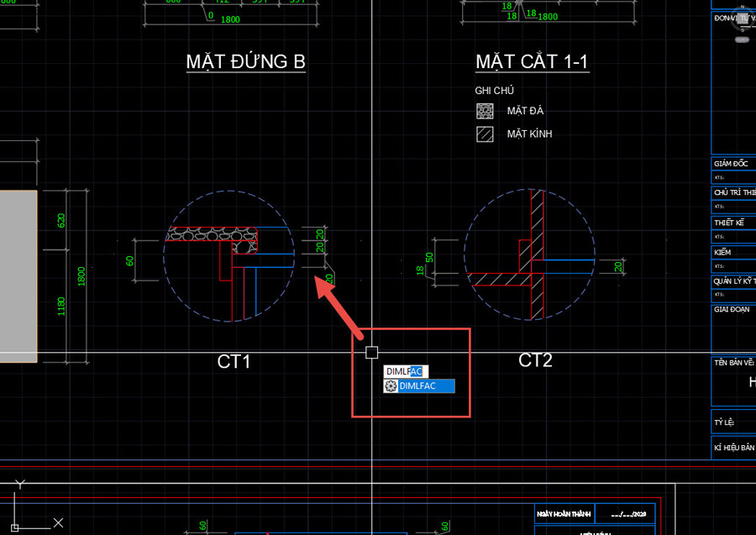Viewport: 756px width, 535px height.
Task: Select the MẶT ĐỨNG B title text
Action: click(245, 62)
